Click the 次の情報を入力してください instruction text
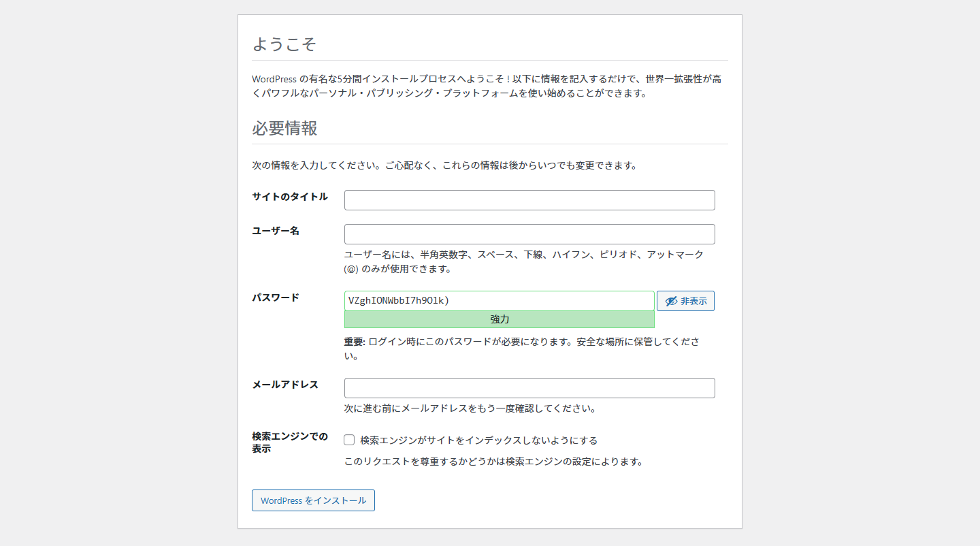Screen dimensions: 980x546 [x=444, y=165]
